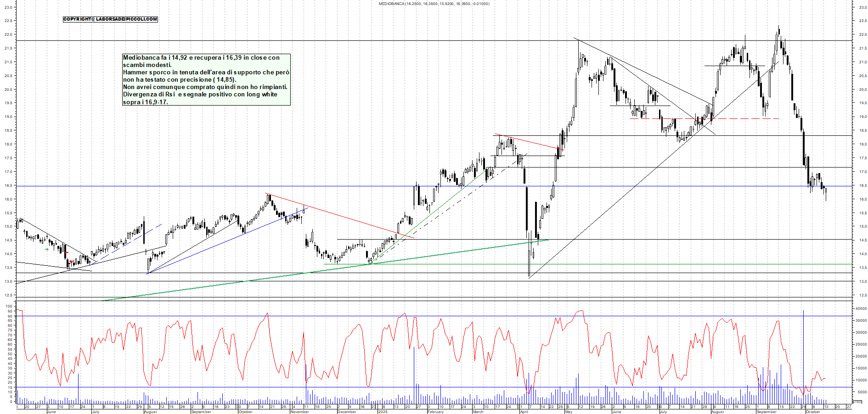Select the Mediobanca commentary text box

(x=206, y=79)
